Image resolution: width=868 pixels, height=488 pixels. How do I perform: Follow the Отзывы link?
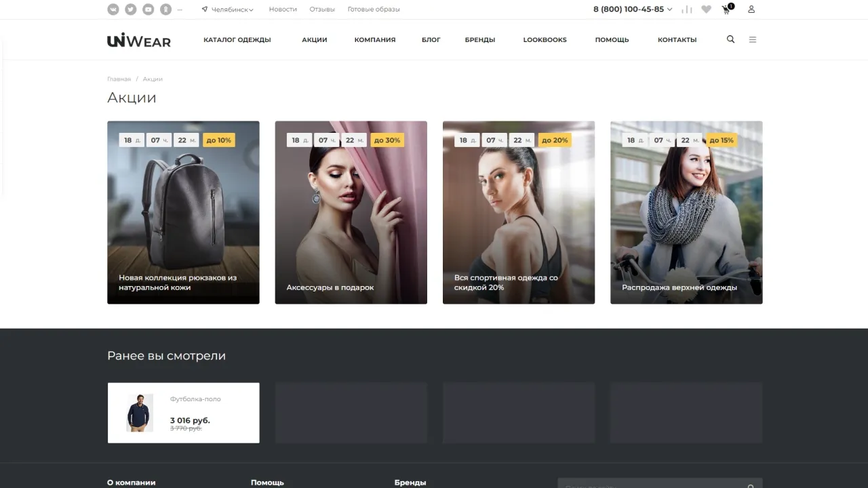322,9
